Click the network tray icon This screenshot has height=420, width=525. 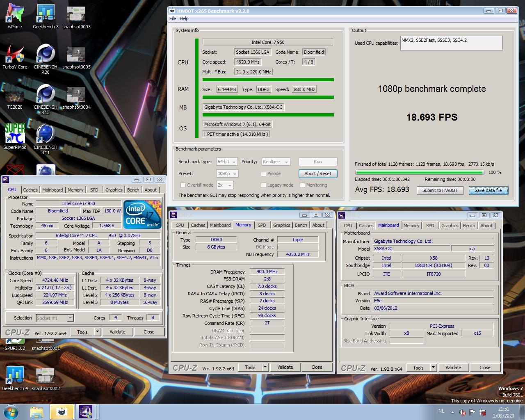click(482, 412)
